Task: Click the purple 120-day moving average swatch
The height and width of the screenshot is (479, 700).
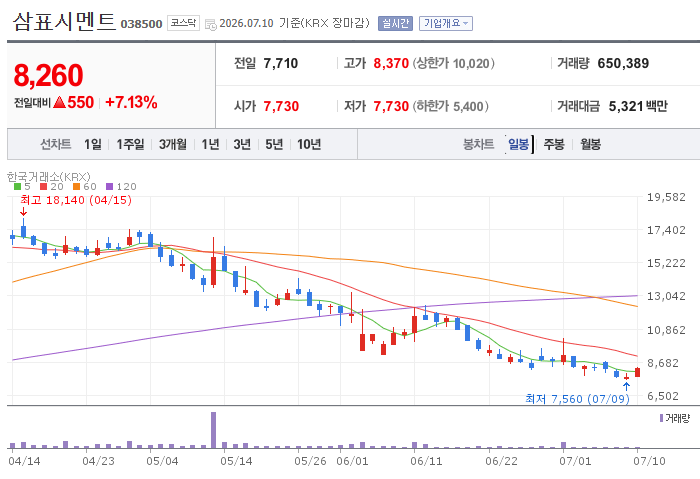Action: [x=109, y=187]
